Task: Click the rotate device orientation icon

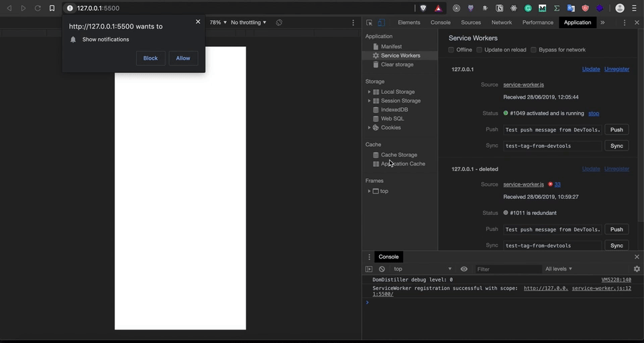Action: pos(279,23)
